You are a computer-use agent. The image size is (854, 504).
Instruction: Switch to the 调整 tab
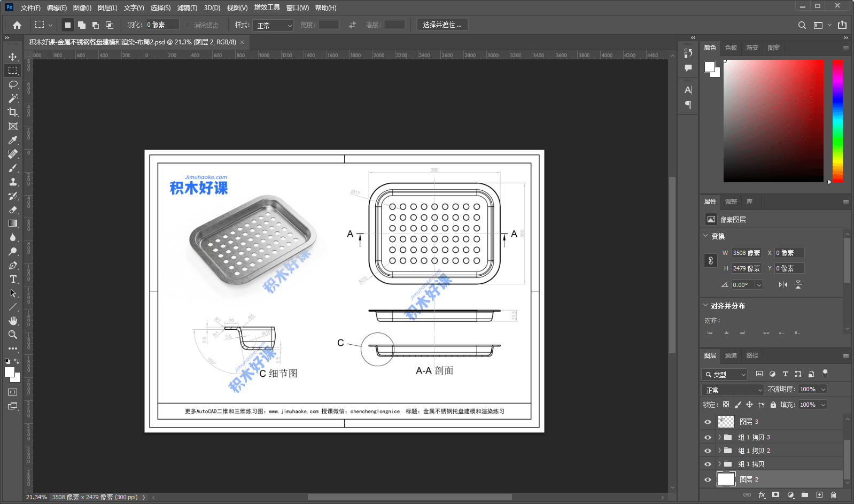731,201
